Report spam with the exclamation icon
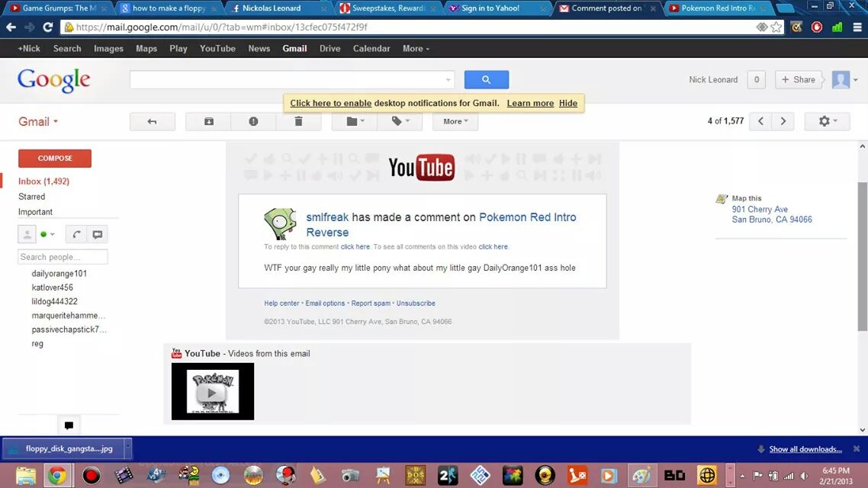Image resolution: width=868 pixels, height=488 pixels. [x=253, y=121]
